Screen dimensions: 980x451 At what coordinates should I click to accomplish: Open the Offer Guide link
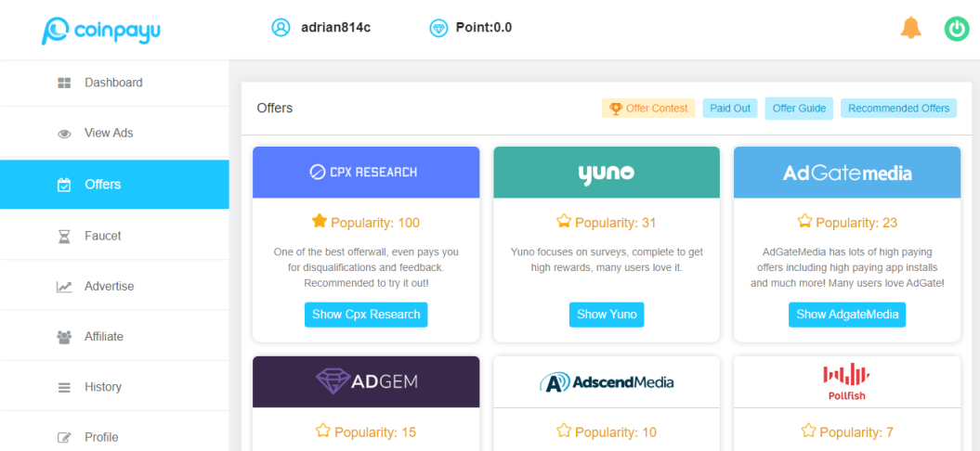click(799, 109)
